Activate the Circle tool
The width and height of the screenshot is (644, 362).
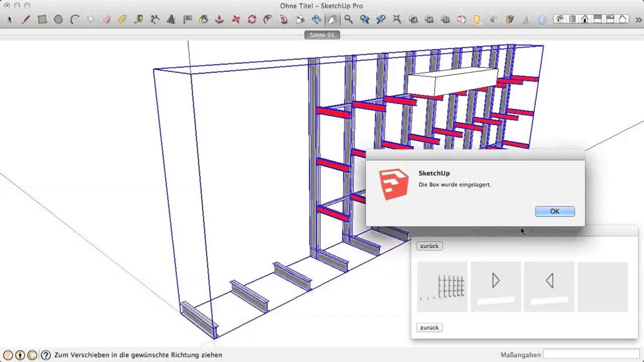click(x=58, y=20)
